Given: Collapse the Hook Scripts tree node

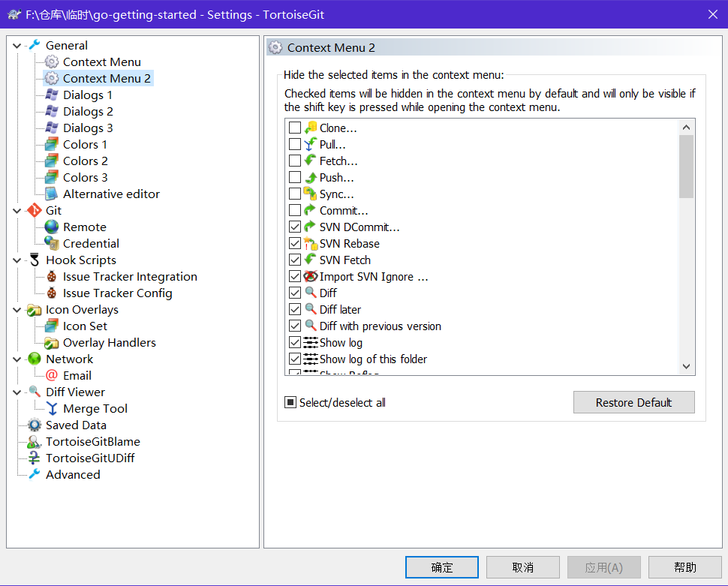Looking at the screenshot, I should (x=17, y=260).
